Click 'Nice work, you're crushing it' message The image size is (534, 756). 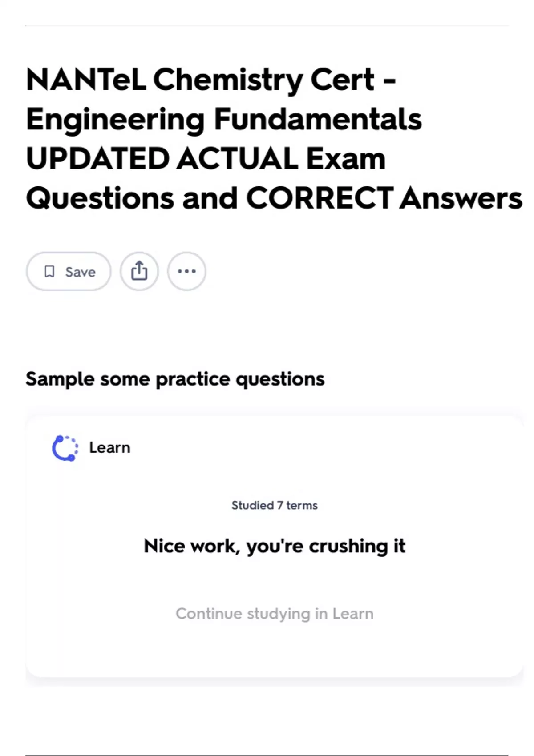[x=275, y=546]
